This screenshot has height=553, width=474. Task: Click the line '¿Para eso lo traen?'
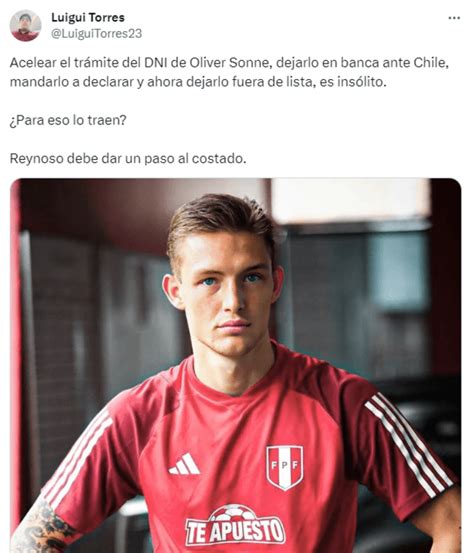tap(68, 120)
